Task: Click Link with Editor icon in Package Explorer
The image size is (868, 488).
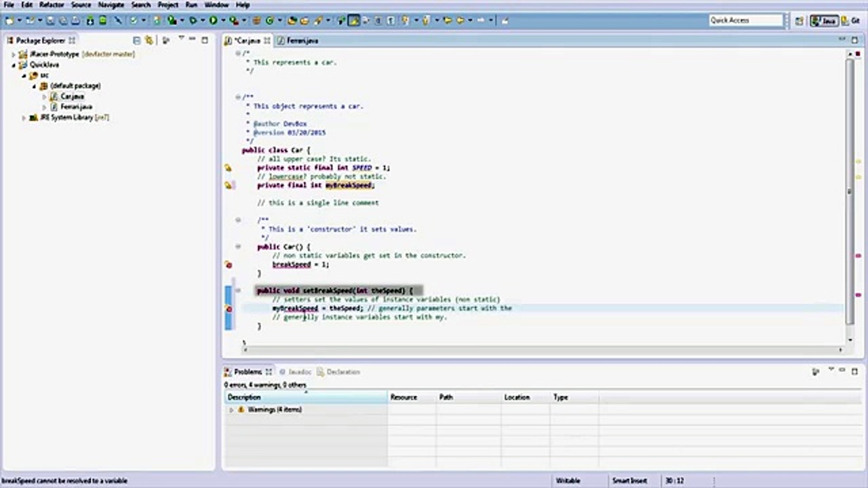Action: tap(149, 41)
